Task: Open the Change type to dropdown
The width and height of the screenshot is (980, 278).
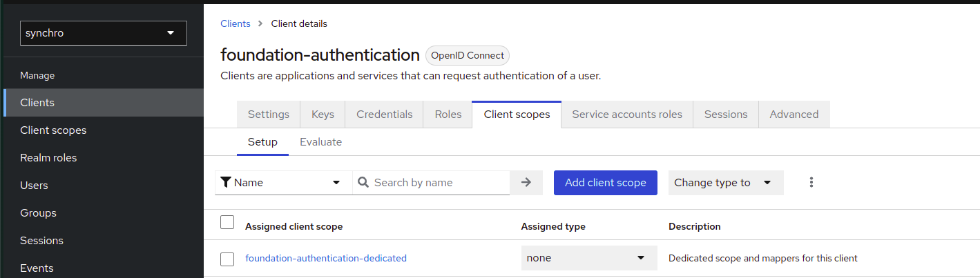Action: coord(725,183)
